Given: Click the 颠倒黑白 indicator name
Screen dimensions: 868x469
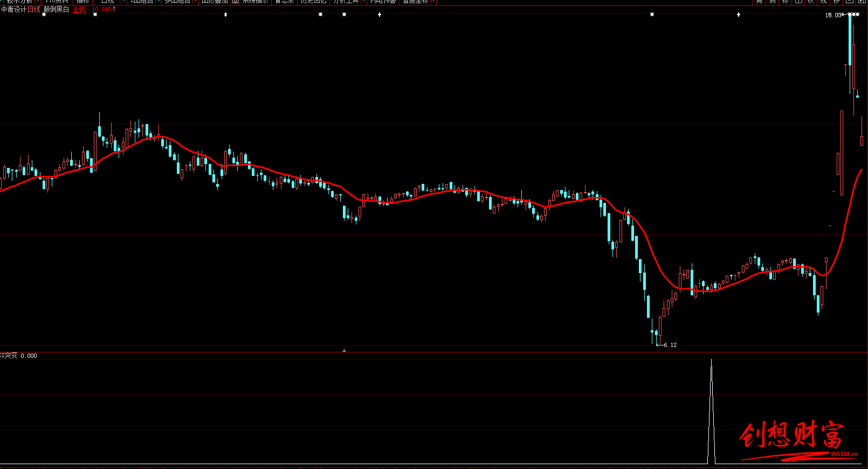Looking at the screenshot, I should click(x=57, y=10).
